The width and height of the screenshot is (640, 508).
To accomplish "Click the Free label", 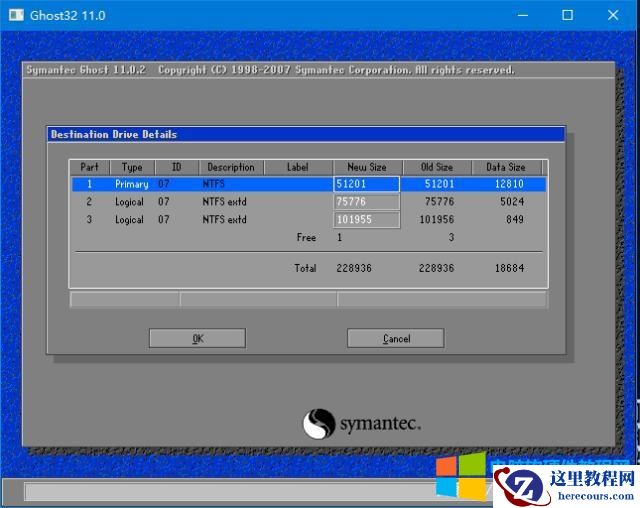I will coord(306,237).
